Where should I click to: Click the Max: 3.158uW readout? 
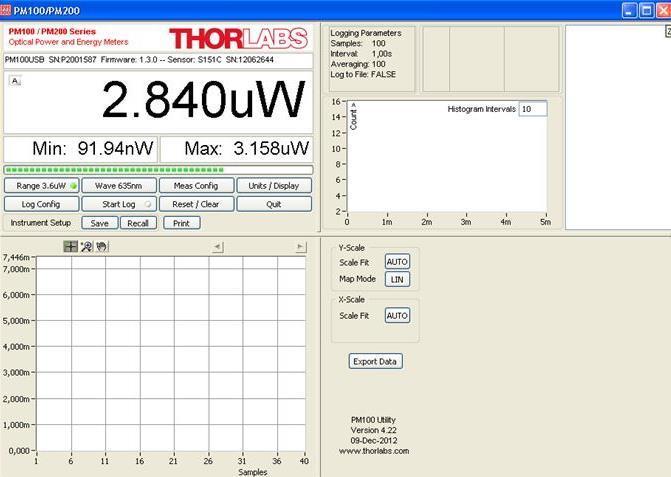click(x=236, y=148)
